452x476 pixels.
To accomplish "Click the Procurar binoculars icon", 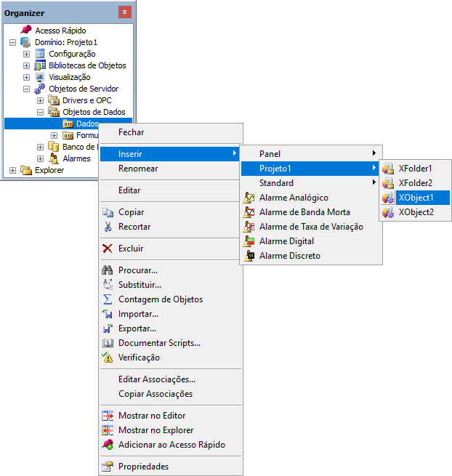I will (108, 270).
